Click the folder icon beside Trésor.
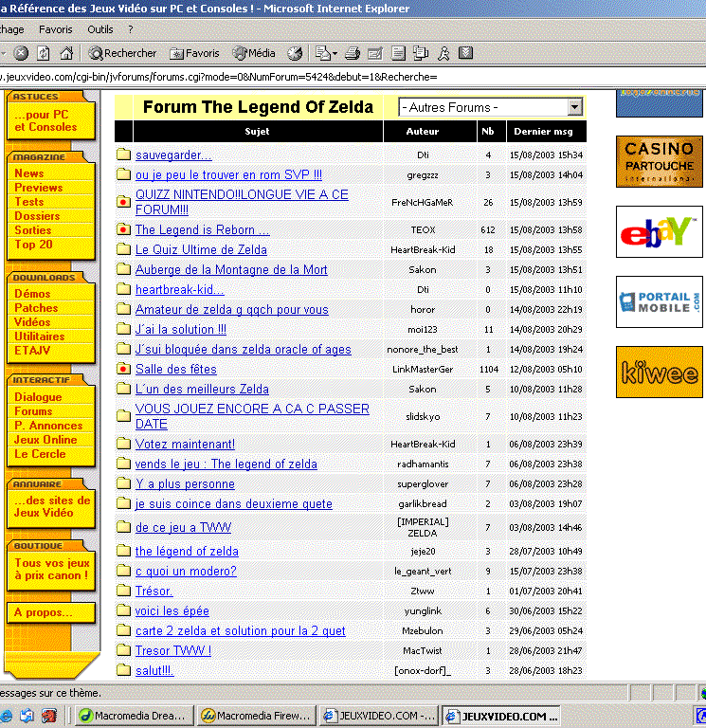706x728 pixels. [123, 591]
